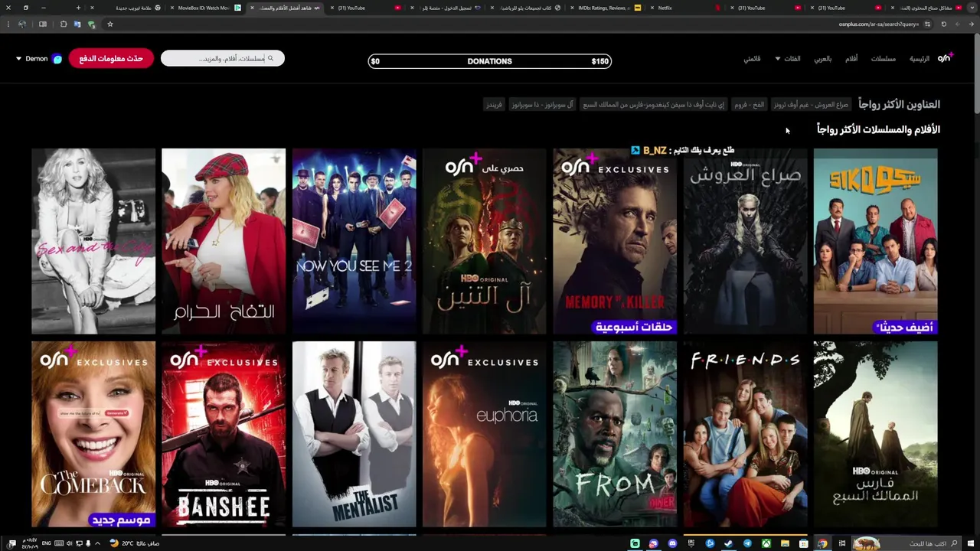Expand the Demon profile dropdown arrow
Viewport: 980px width, 551px height.
tap(18, 58)
